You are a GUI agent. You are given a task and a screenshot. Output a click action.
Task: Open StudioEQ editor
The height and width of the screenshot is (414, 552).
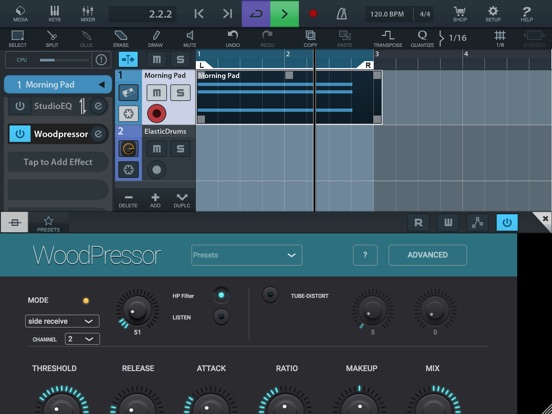click(98, 106)
